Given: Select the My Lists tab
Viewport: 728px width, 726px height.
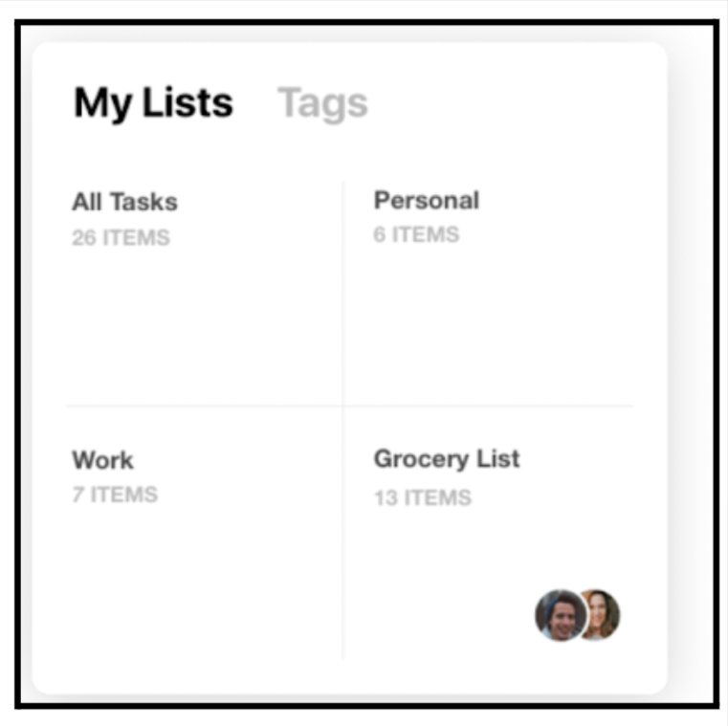Looking at the screenshot, I should coord(153,102).
